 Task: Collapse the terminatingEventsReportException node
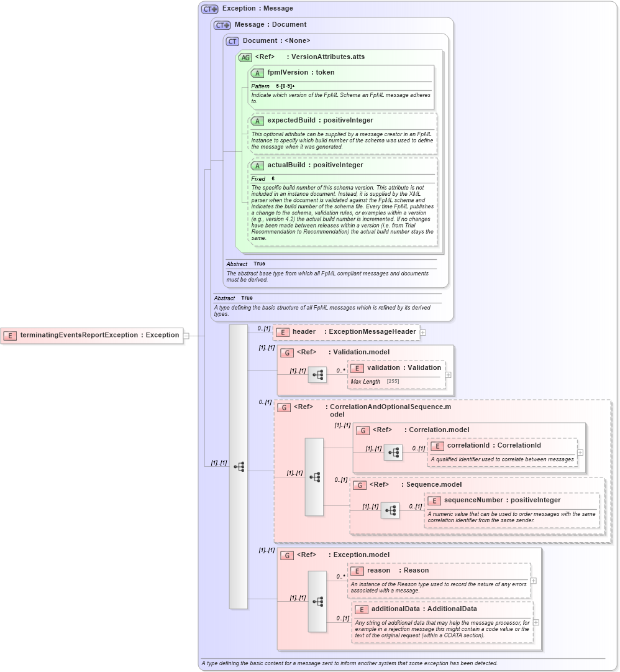(x=186, y=336)
